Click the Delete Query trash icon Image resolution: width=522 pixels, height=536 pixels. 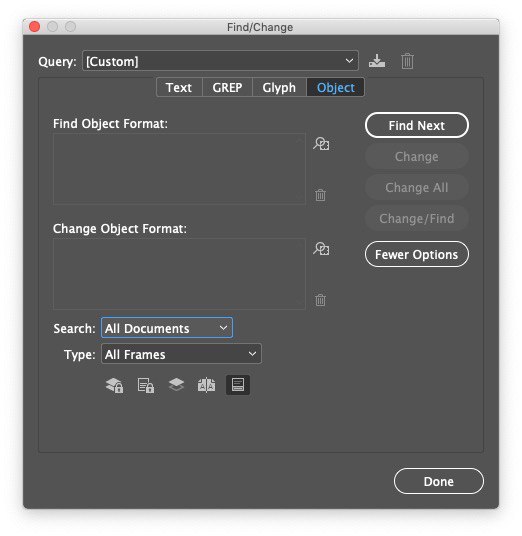tap(407, 61)
